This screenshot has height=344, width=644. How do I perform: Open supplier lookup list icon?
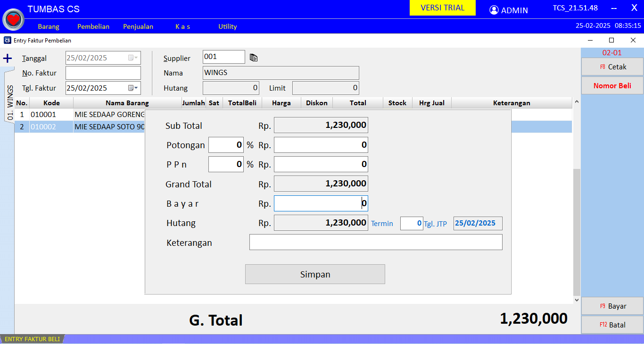tap(254, 58)
